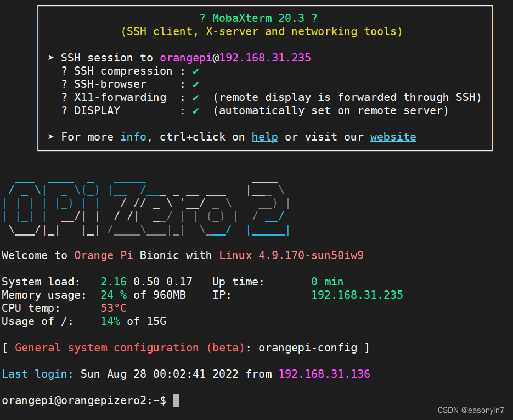Click the X11-forwarding check mark
Image resolution: width=513 pixels, height=420 pixels.
tap(196, 98)
